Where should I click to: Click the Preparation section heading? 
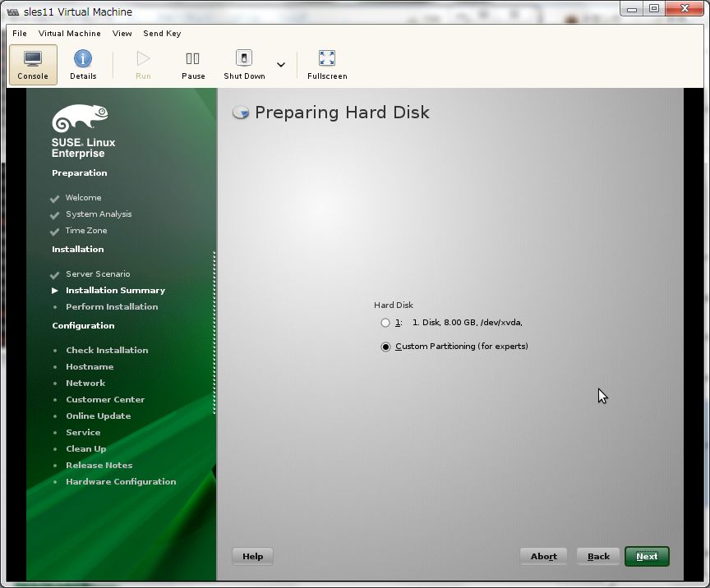tap(79, 173)
